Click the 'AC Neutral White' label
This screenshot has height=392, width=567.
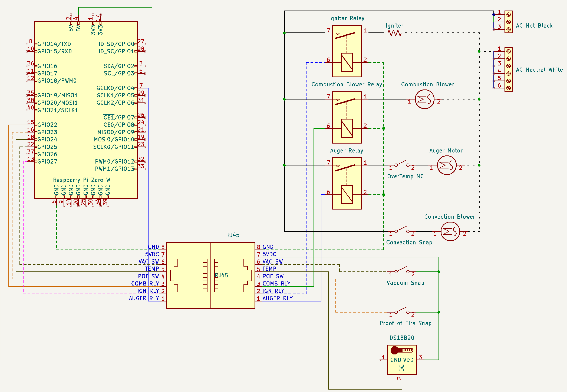539,70
